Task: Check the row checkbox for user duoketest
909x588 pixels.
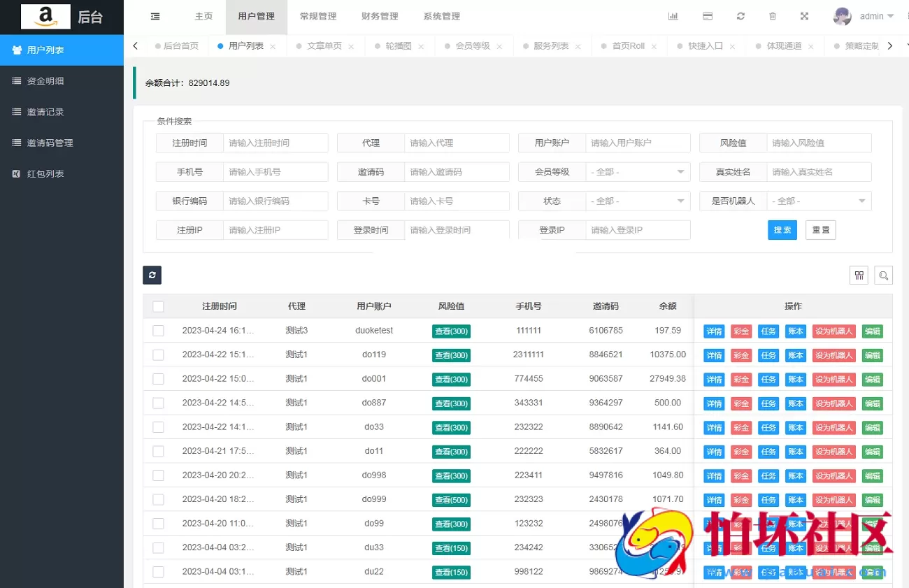Action: 158,331
